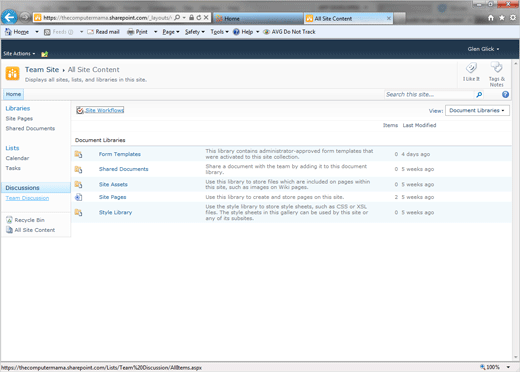Open the Site Workflows link

click(104, 110)
